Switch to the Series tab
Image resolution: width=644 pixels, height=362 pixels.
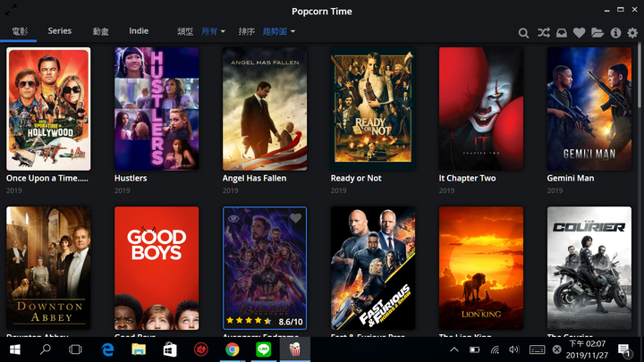60,30
